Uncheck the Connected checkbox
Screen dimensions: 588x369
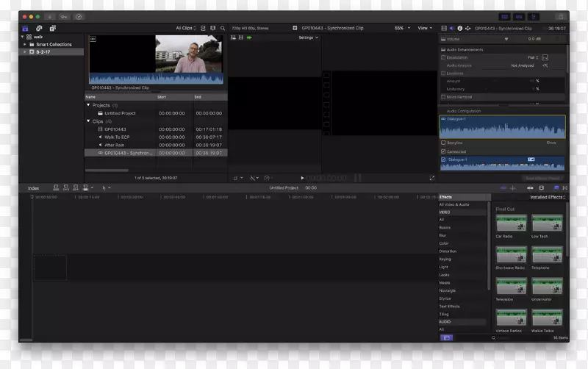click(443, 151)
